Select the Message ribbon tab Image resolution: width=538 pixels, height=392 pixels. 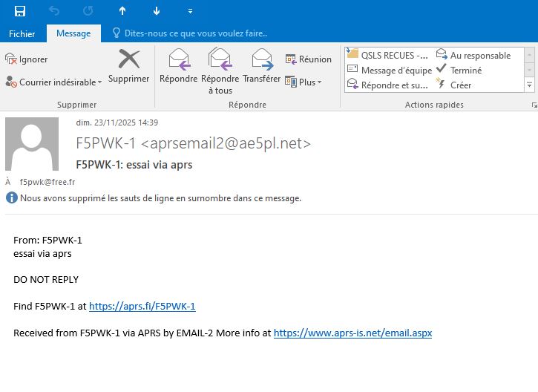point(73,33)
